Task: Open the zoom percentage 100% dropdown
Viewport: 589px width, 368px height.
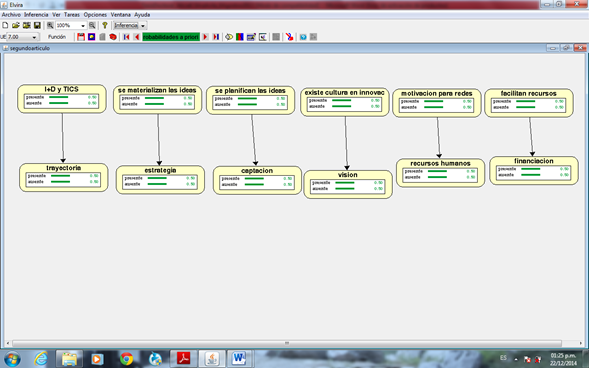Action: (x=71, y=25)
